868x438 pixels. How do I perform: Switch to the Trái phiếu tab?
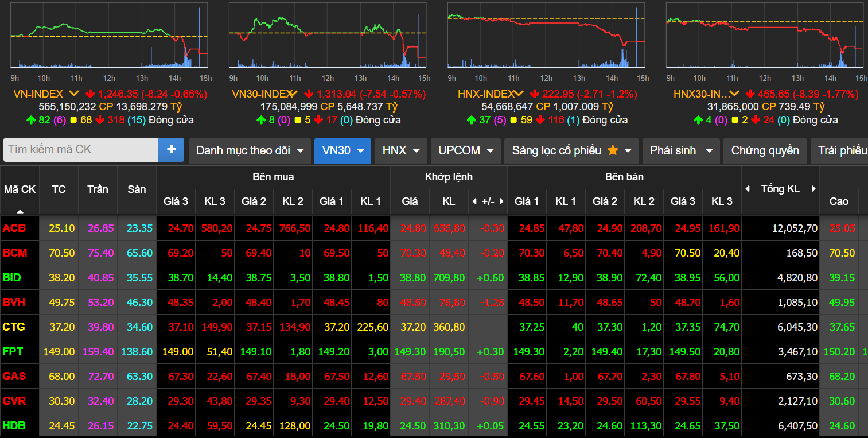tap(839, 150)
